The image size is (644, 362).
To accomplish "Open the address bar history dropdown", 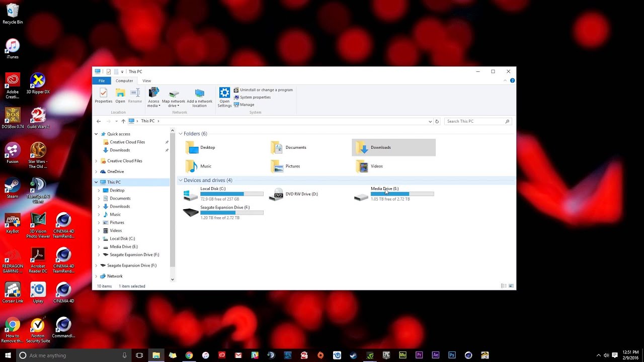I will coord(430,121).
